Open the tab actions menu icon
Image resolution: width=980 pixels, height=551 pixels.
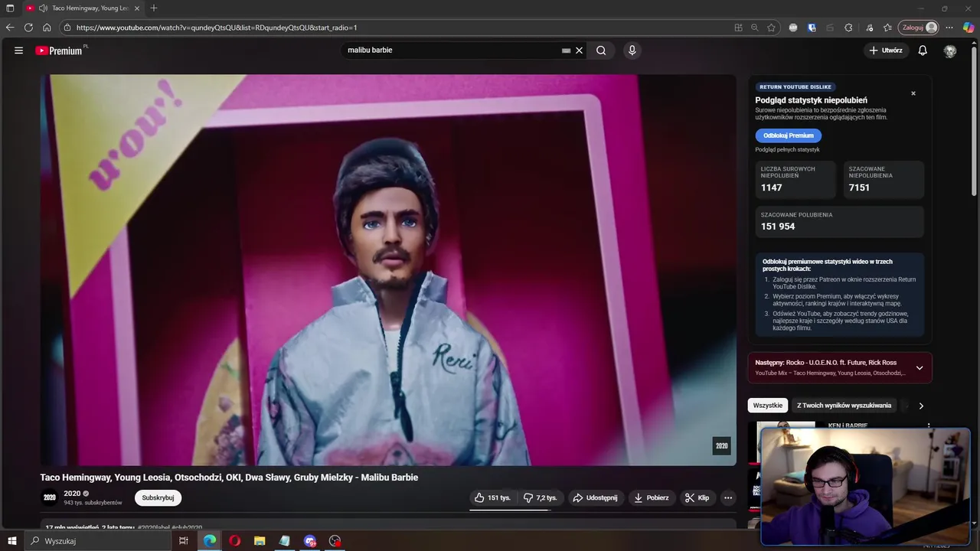coord(10,8)
